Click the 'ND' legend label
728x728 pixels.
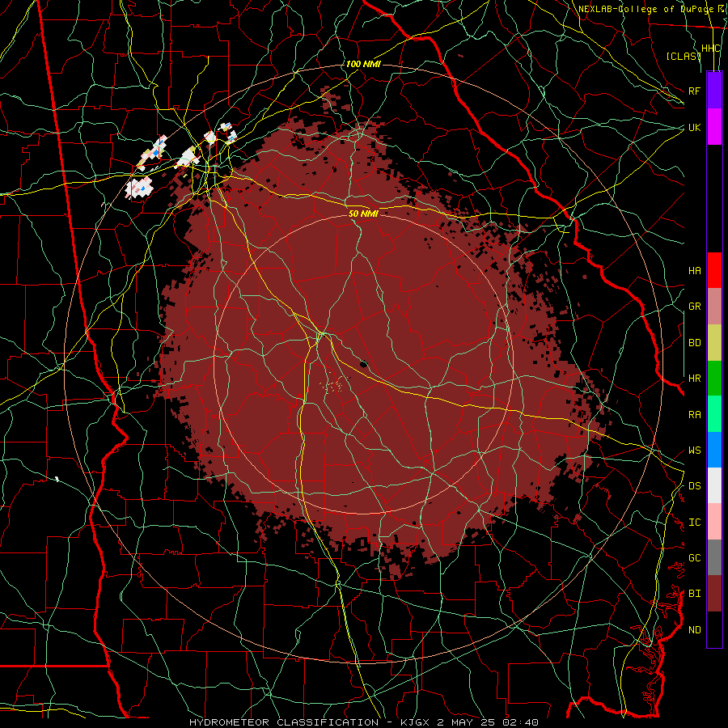695,629
